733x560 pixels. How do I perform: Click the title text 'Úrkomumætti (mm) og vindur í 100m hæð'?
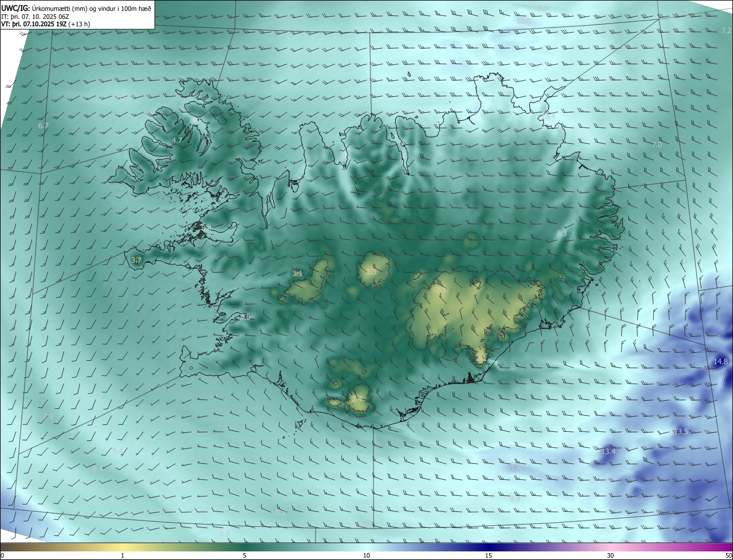click(x=92, y=8)
